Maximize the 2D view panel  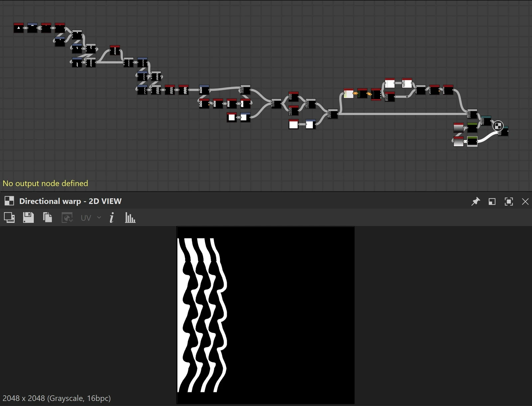tap(509, 201)
